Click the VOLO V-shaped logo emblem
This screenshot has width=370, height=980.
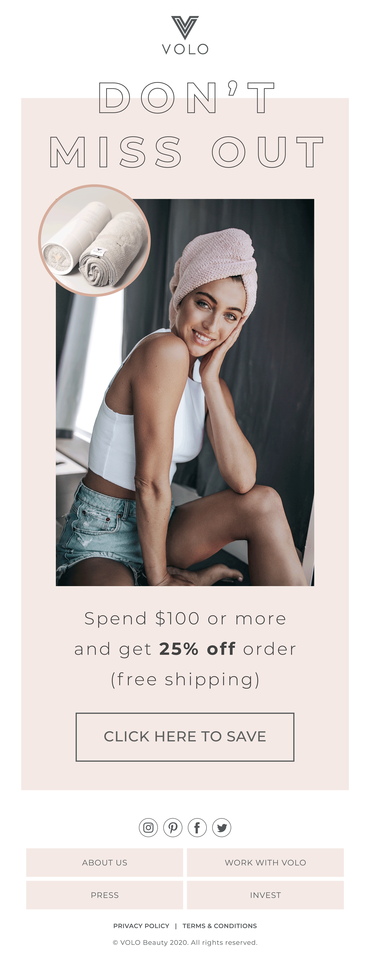(185, 27)
